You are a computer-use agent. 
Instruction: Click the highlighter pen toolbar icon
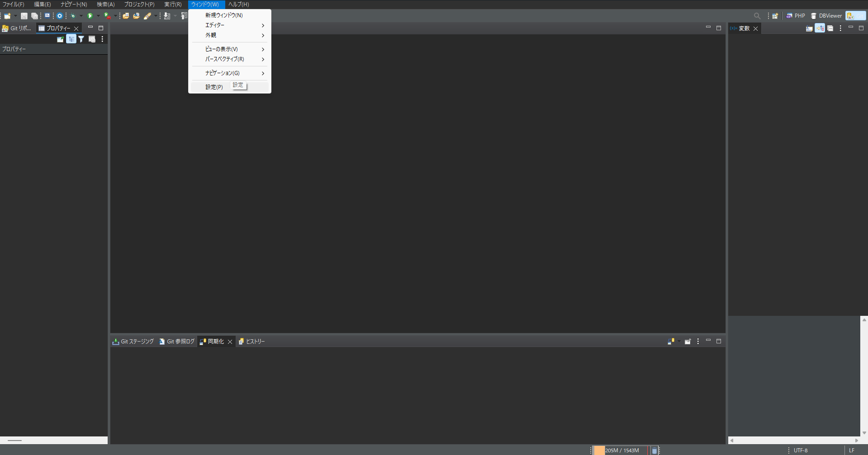[147, 16]
